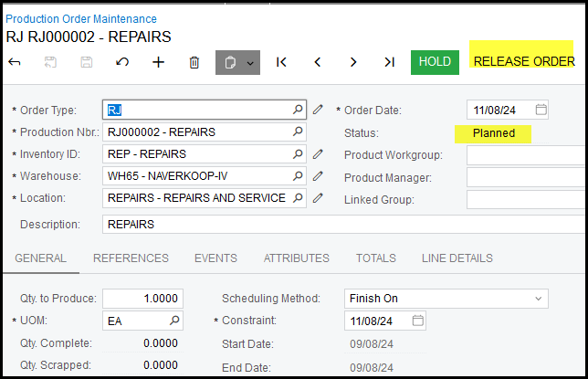Click the Production Order Maintenance link

point(81,18)
